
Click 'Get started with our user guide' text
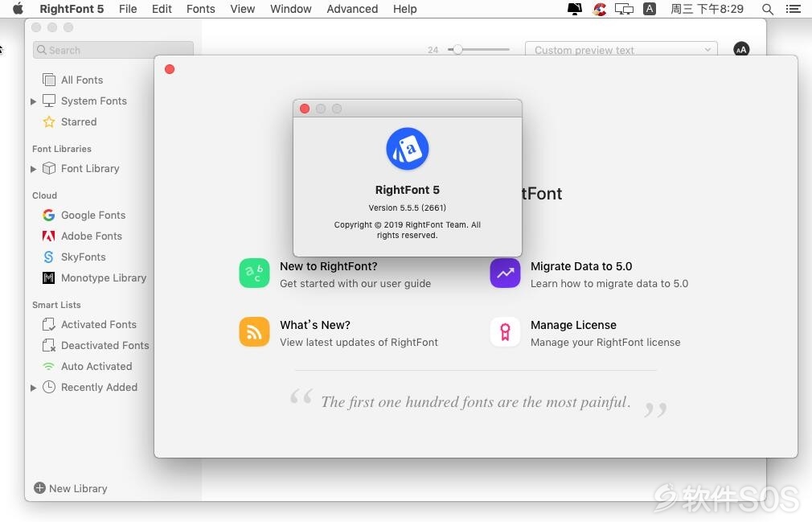click(x=355, y=283)
